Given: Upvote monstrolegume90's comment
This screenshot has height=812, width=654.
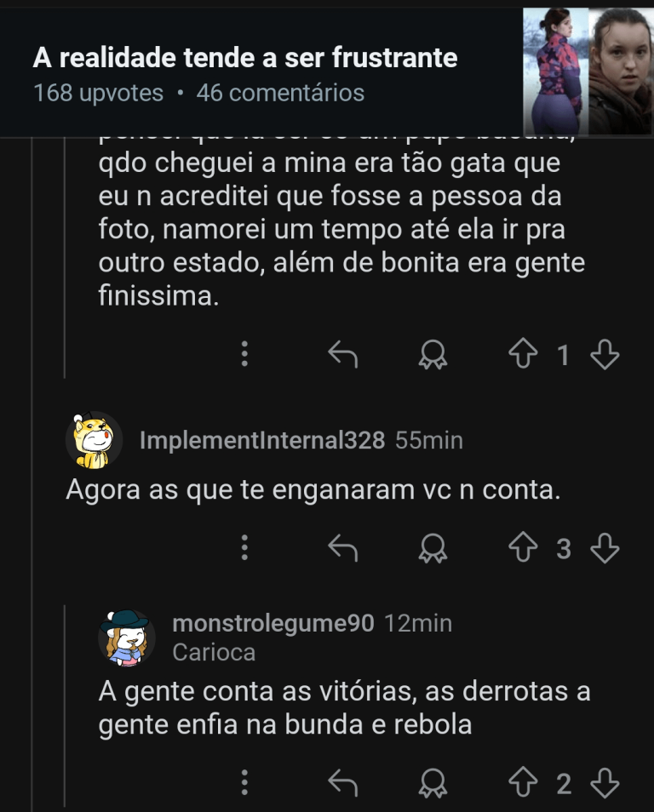Looking at the screenshot, I should coord(521,784).
